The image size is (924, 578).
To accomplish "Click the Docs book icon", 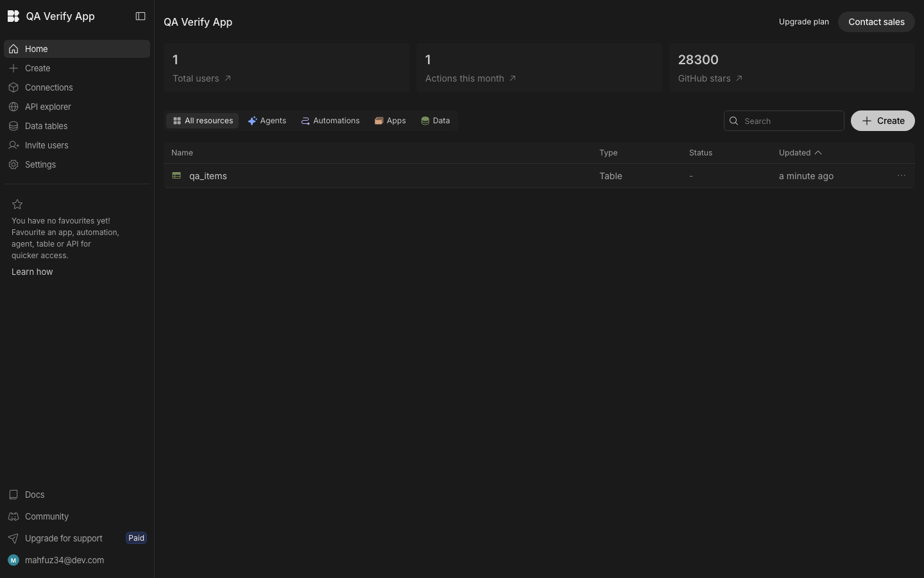I will (x=13, y=495).
